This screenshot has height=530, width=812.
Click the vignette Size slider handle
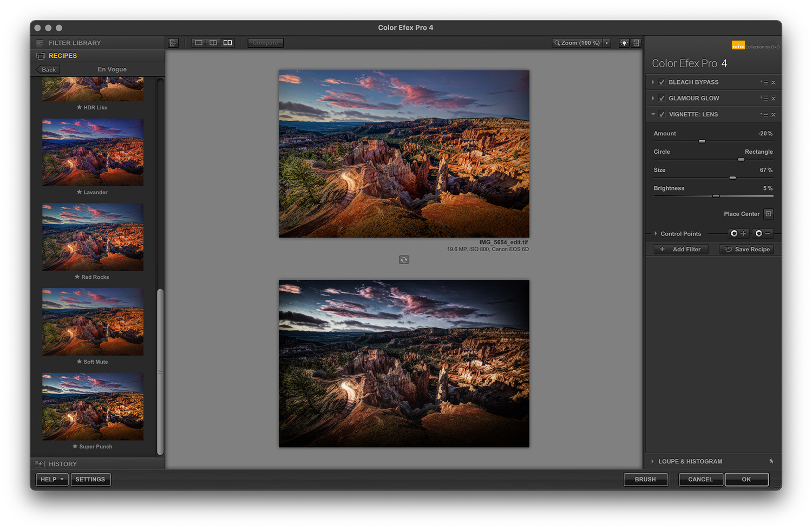tap(732, 178)
